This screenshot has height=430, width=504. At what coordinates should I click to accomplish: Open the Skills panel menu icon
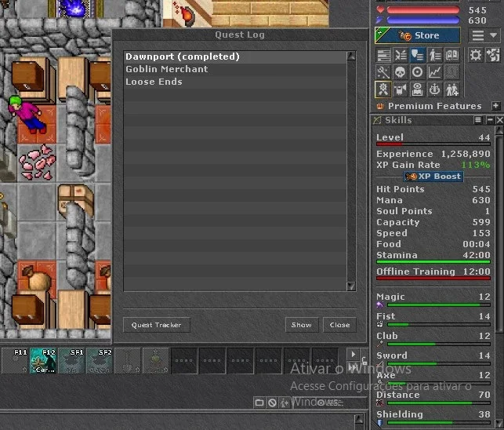[x=478, y=120]
